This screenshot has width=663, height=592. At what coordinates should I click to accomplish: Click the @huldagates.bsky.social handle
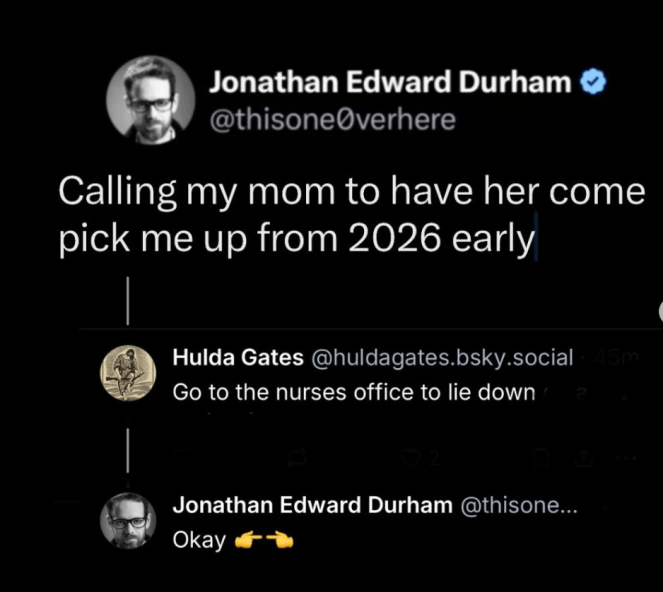point(443,357)
